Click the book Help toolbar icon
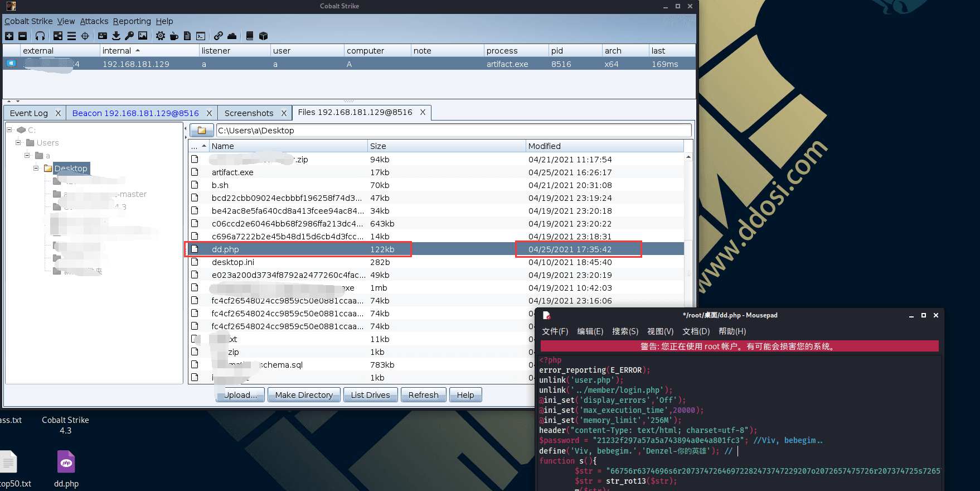Image resolution: width=980 pixels, height=491 pixels. pyautogui.click(x=250, y=36)
